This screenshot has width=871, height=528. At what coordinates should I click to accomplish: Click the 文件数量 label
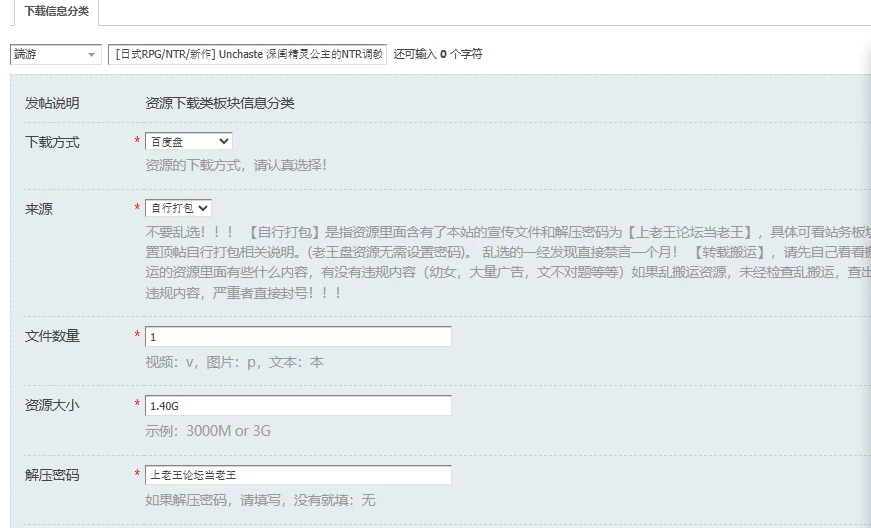point(52,336)
